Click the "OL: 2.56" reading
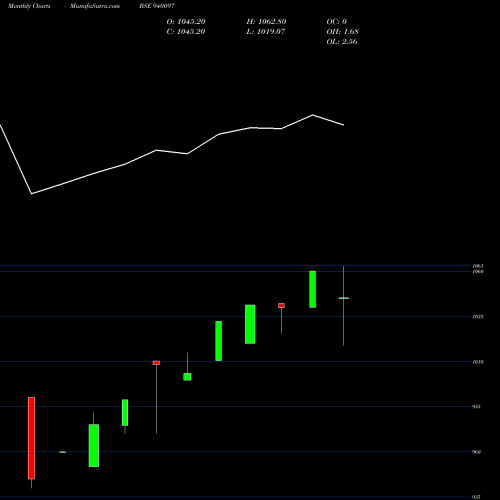Viewport: 500px width, 500px height. coord(342,42)
